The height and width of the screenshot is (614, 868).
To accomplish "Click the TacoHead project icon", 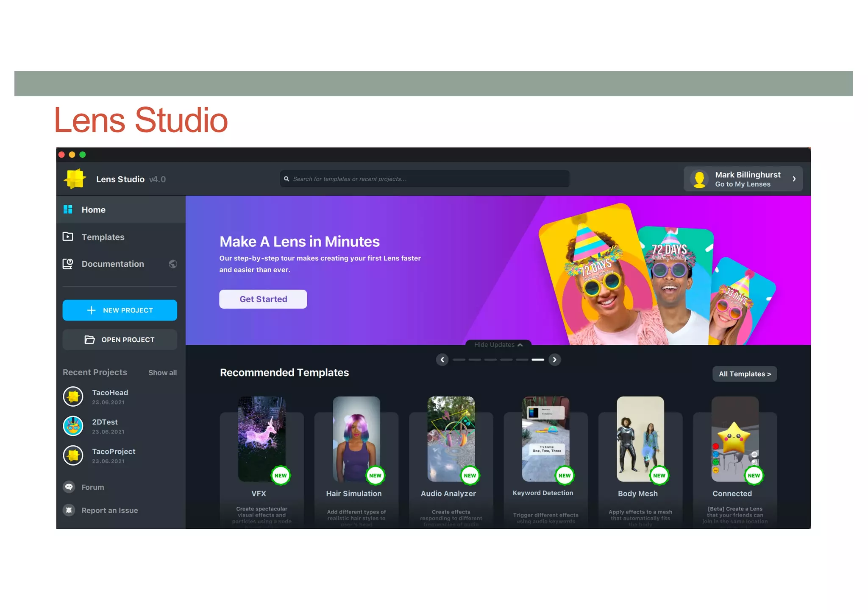I will 73,396.
